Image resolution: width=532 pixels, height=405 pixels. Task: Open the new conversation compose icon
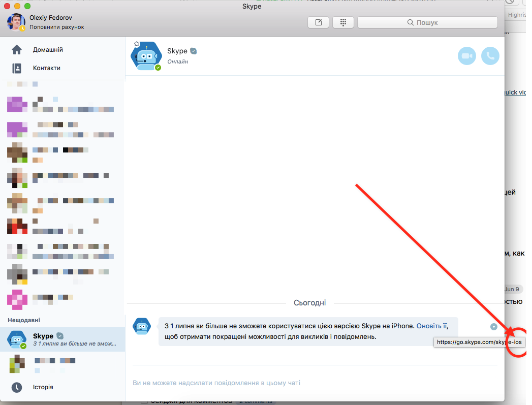tap(318, 22)
